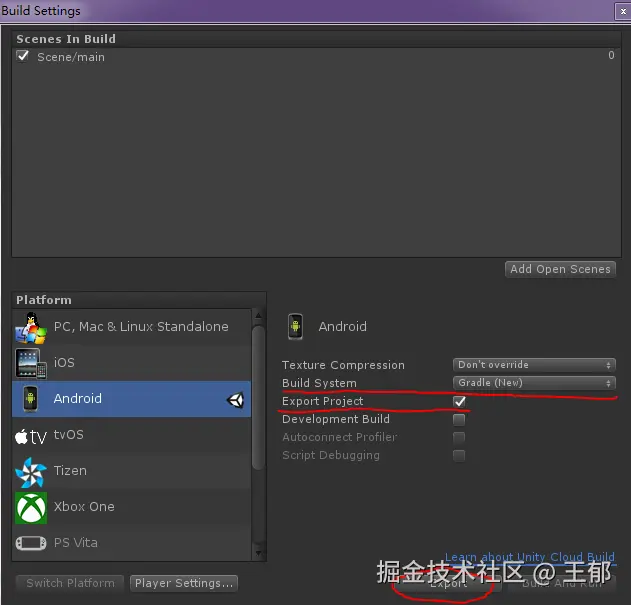Click the Build And Run button
Image resolution: width=631 pixels, height=605 pixels.
coord(562,583)
